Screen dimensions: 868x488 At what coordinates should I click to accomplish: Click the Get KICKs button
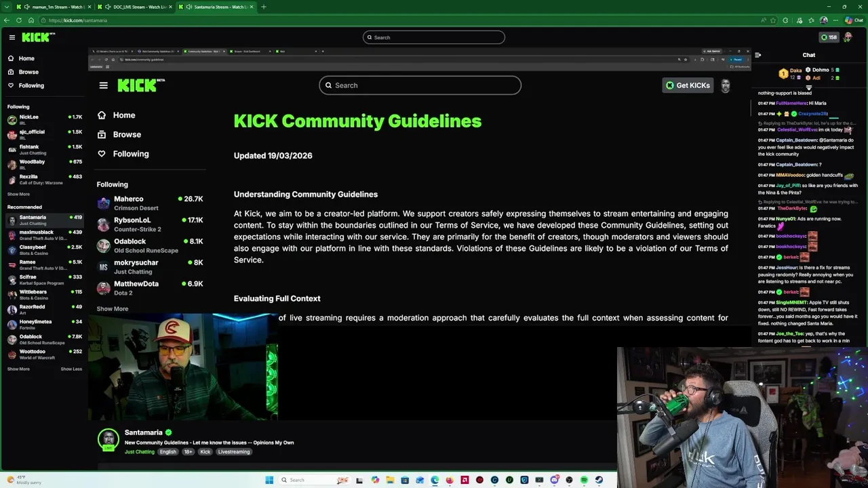coord(688,85)
